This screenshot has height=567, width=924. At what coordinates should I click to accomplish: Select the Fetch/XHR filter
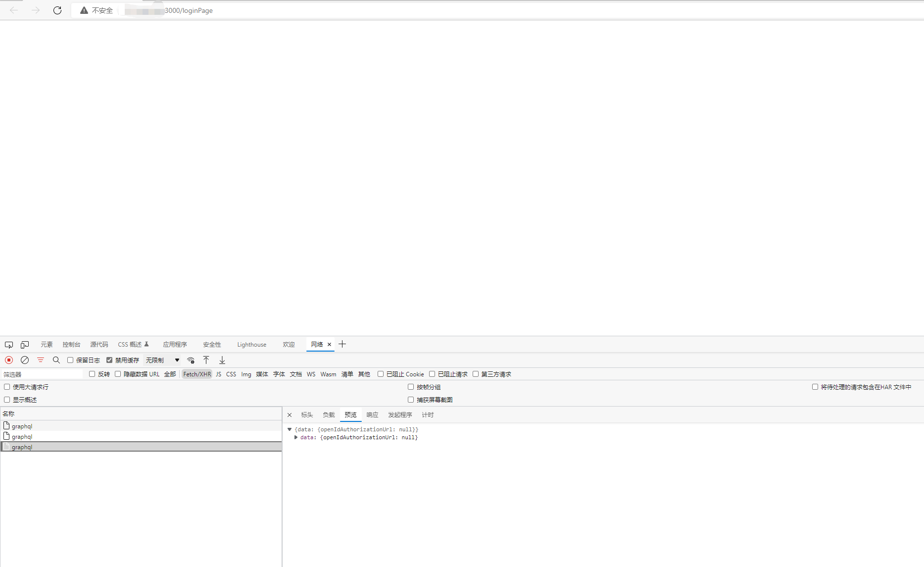point(196,374)
